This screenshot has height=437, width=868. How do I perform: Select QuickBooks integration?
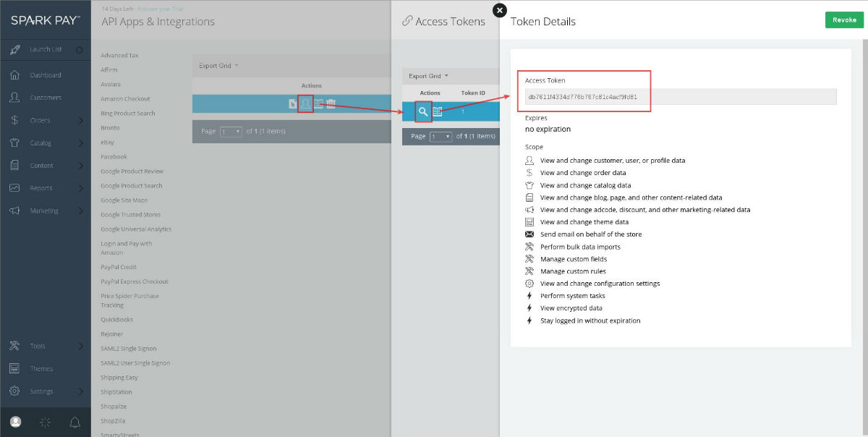click(116, 320)
